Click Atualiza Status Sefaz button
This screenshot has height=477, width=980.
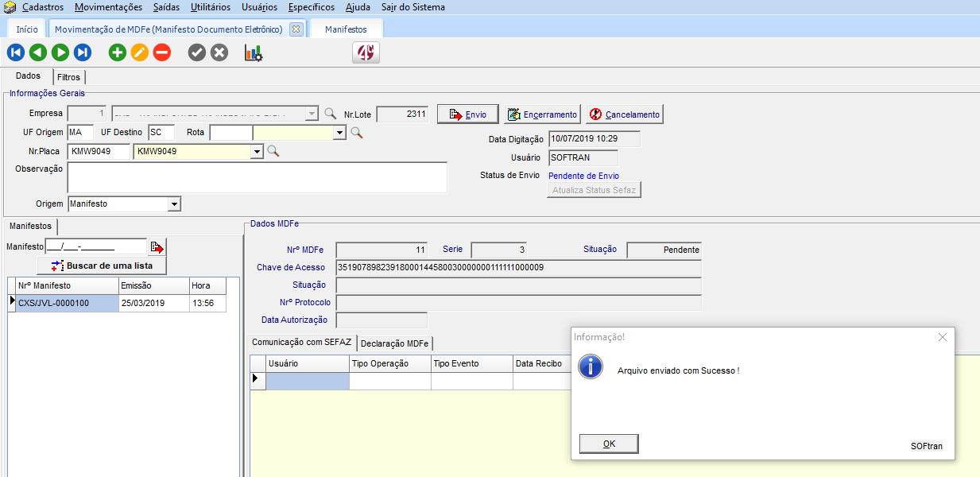(x=594, y=190)
